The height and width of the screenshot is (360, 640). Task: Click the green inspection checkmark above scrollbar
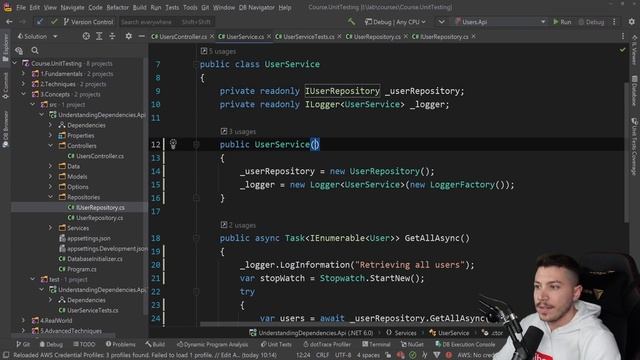pos(622,50)
